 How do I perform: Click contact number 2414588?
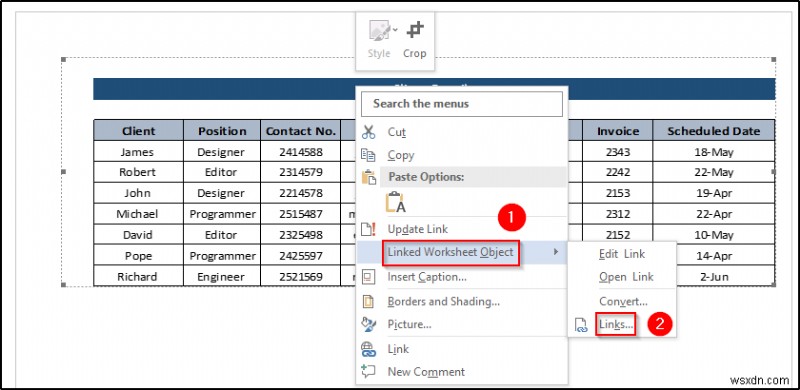[x=301, y=152]
